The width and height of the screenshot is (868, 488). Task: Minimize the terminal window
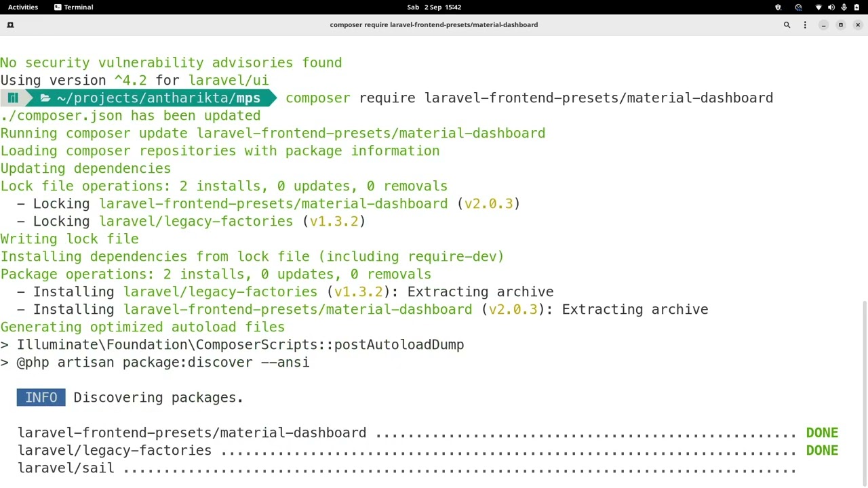click(823, 24)
